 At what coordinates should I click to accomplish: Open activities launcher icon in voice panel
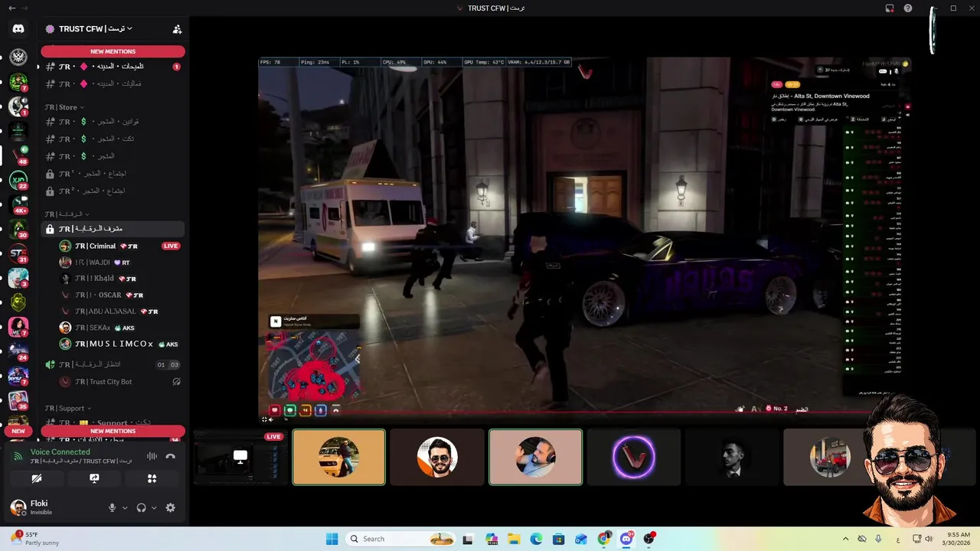point(152,478)
